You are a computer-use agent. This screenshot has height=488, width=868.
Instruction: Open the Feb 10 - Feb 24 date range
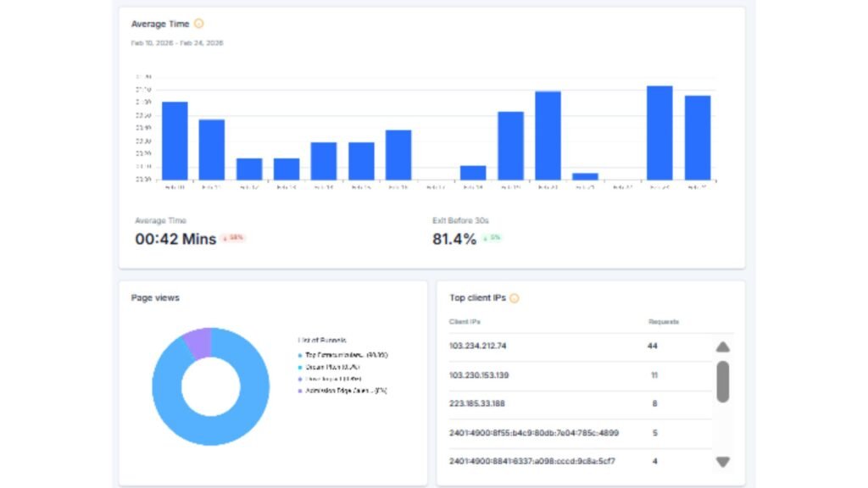175,42
